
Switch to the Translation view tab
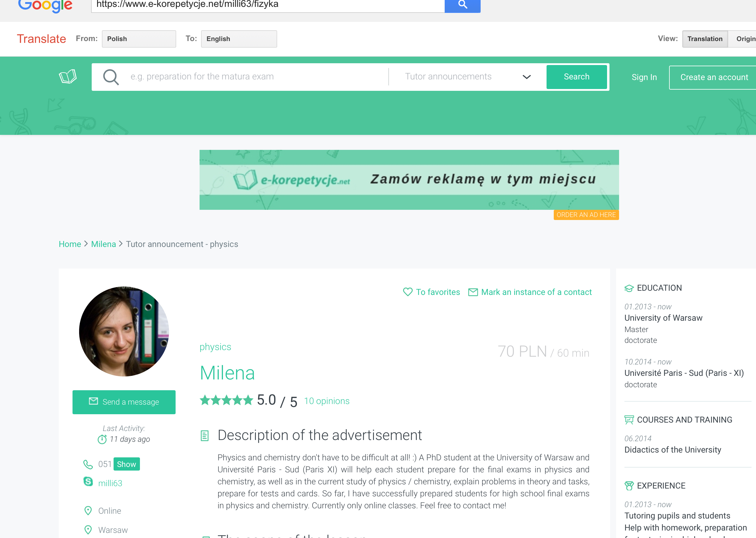pyautogui.click(x=705, y=39)
